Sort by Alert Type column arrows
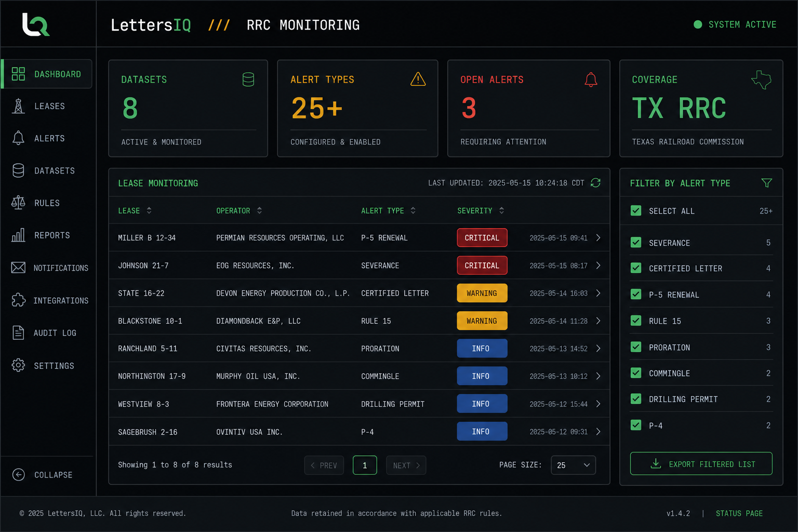This screenshot has height=532, width=798. [413, 210]
